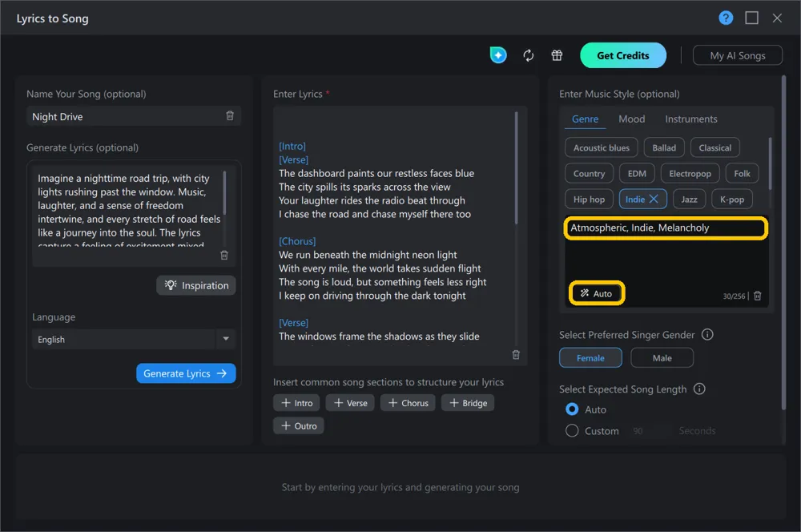Select Classical genre tag
This screenshot has width=801, height=532.
pos(714,147)
